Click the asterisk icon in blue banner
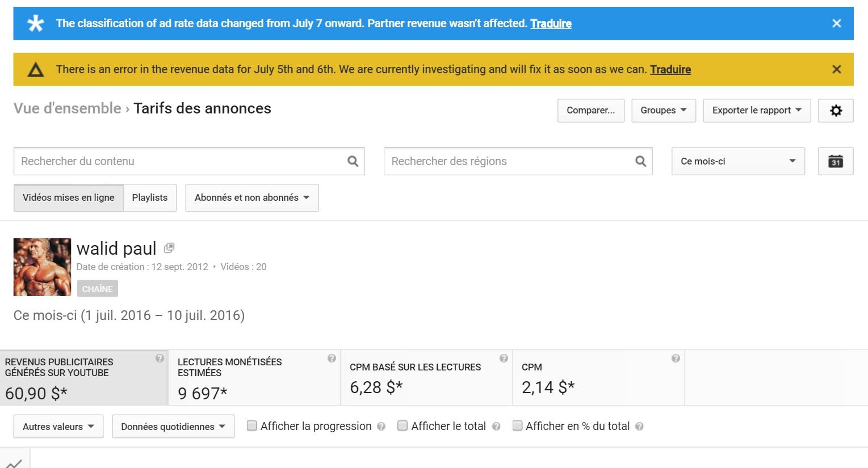 [36, 23]
